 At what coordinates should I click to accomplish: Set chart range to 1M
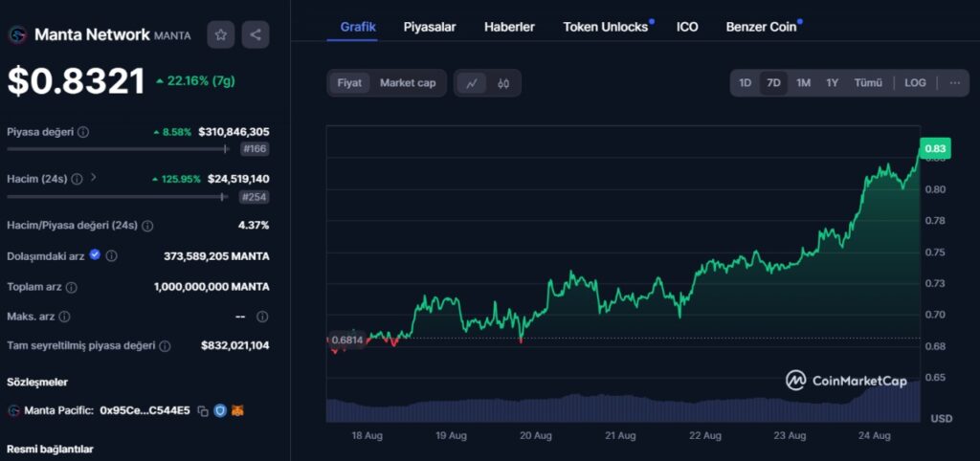tap(803, 83)
